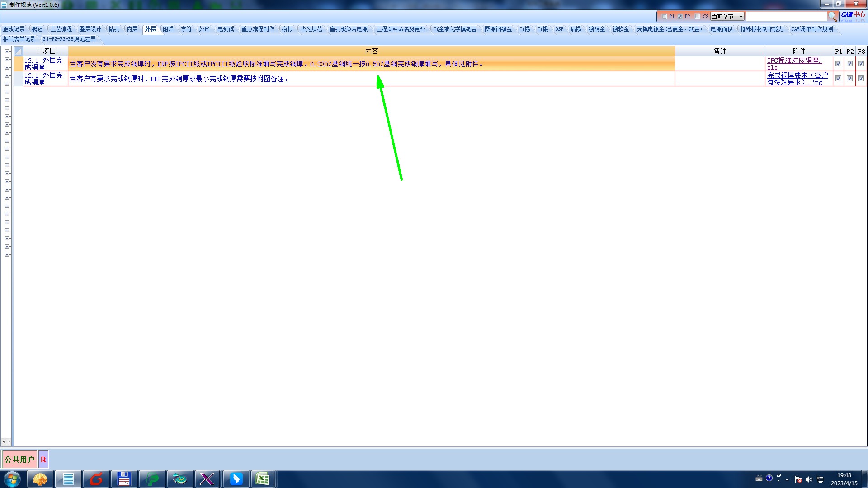The width and height of the screenshot is (868, 488).
Task: Open the purple X taskbar application icon
Action: pyautogui.click(x=207, y=479)
